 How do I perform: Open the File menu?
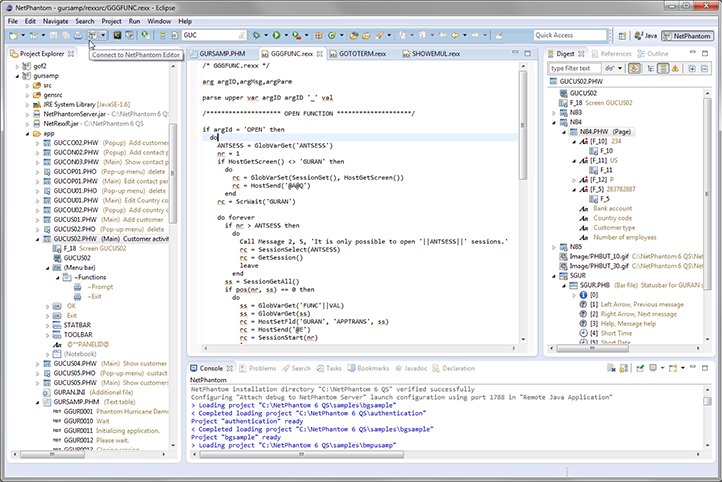coord(13,21)
